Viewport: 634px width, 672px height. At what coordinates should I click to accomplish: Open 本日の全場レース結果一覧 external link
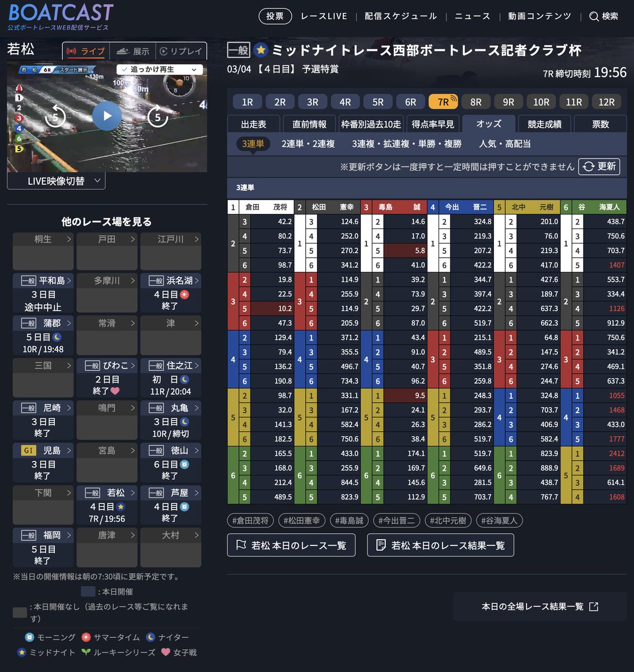click(540, 606)
